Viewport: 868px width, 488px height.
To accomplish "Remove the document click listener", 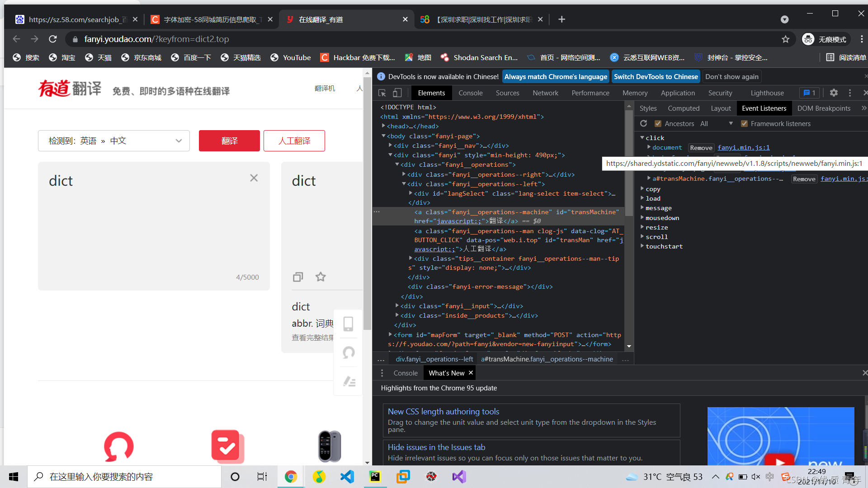I will (x=701, y=148).
